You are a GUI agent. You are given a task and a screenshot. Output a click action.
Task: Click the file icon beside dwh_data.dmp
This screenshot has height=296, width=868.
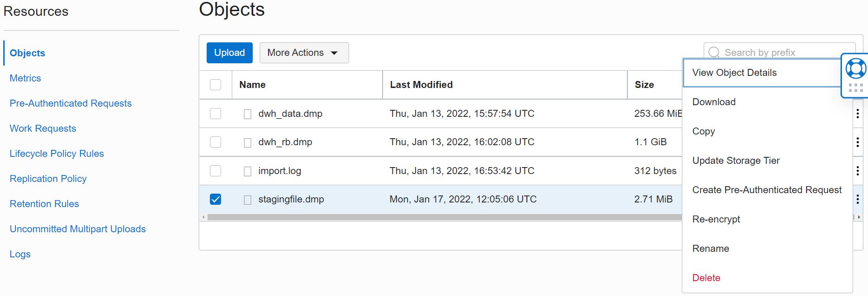pos(248,114)
